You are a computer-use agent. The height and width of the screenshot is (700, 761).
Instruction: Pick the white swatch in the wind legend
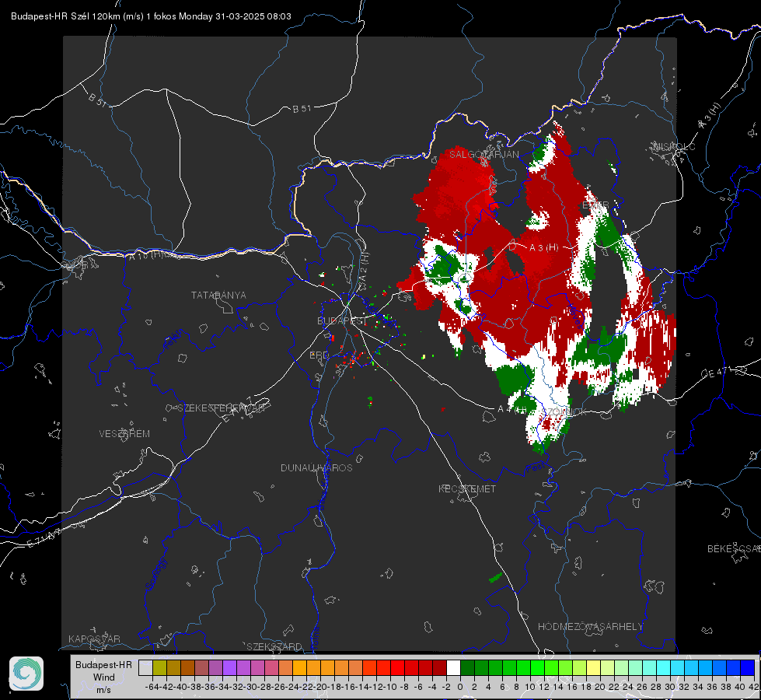(x=453, y=667)
